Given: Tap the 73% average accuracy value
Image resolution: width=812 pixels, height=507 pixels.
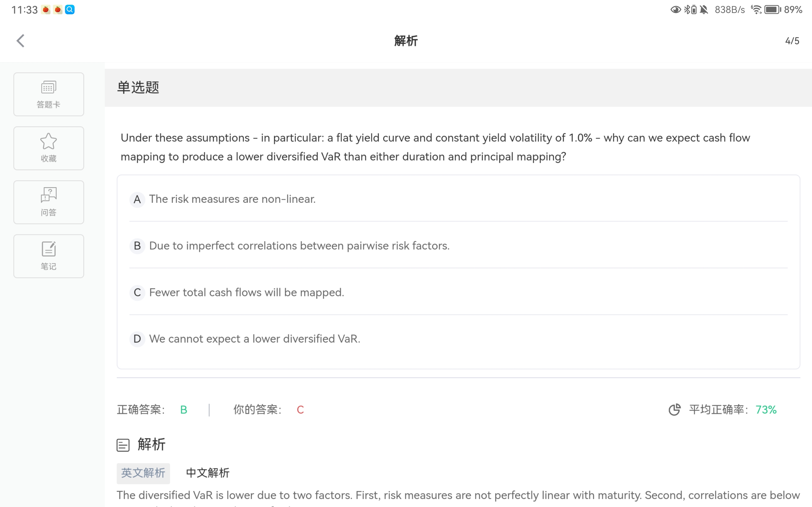Looking at the screenshot, I should tap(766, 409).
